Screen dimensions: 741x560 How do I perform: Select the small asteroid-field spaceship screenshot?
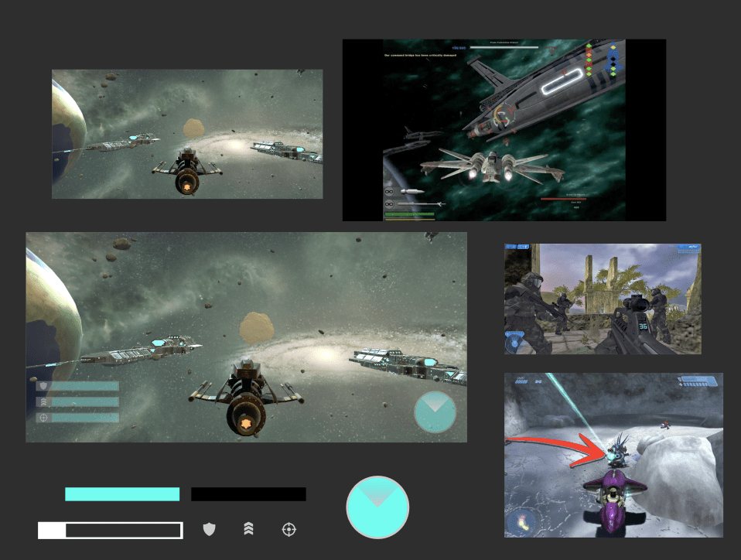tap(187, 135)
